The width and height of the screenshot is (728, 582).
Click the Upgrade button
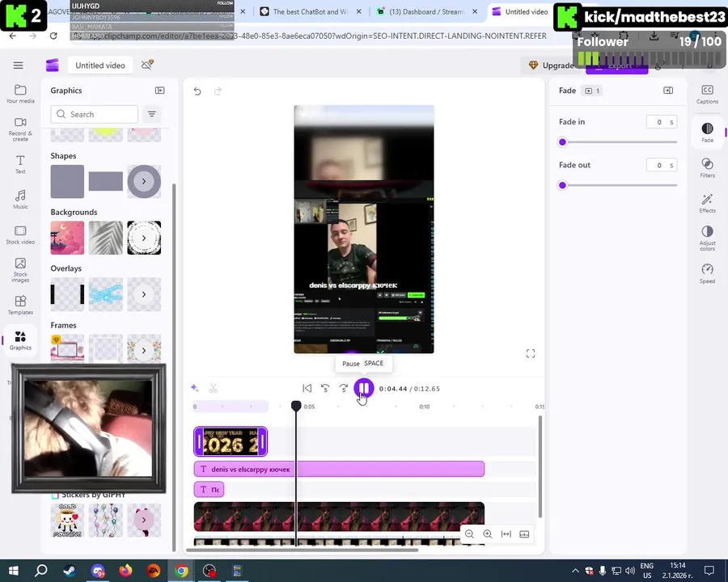click(x=551, y=65)
